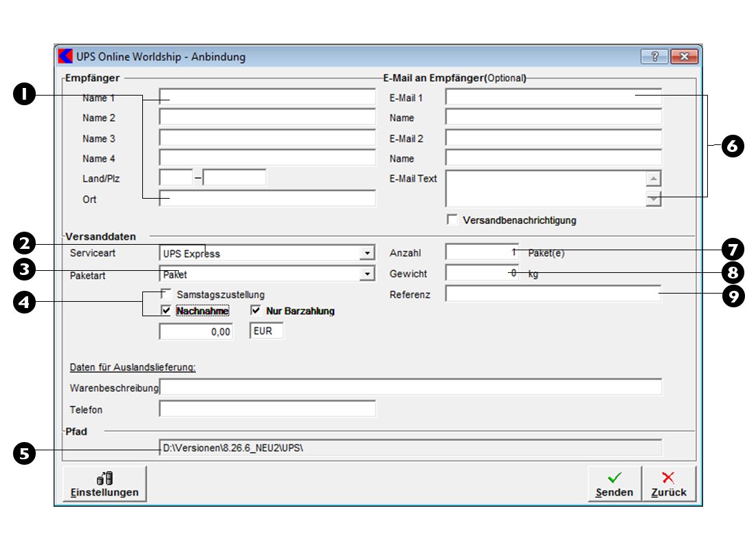Image resolution: width=756 pixels, height=550 pixels.
Task: Click the Anzahl package count field
Action: 482,252
